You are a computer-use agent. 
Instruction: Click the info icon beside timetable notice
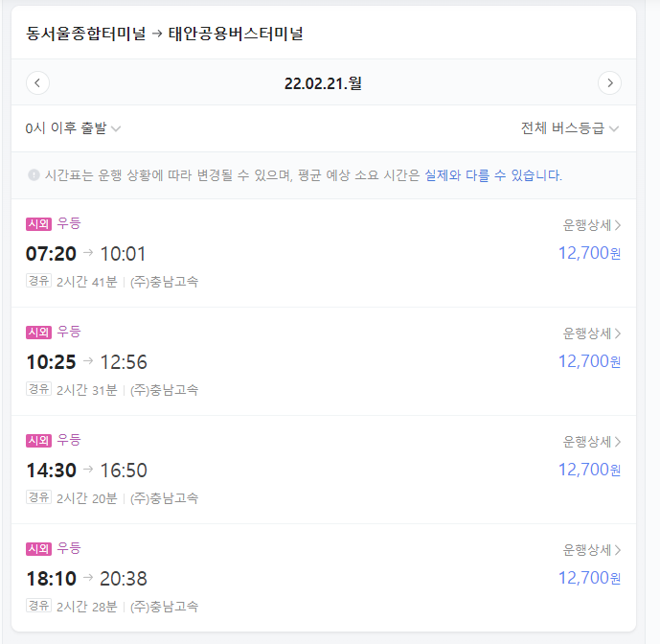point(34,175)
